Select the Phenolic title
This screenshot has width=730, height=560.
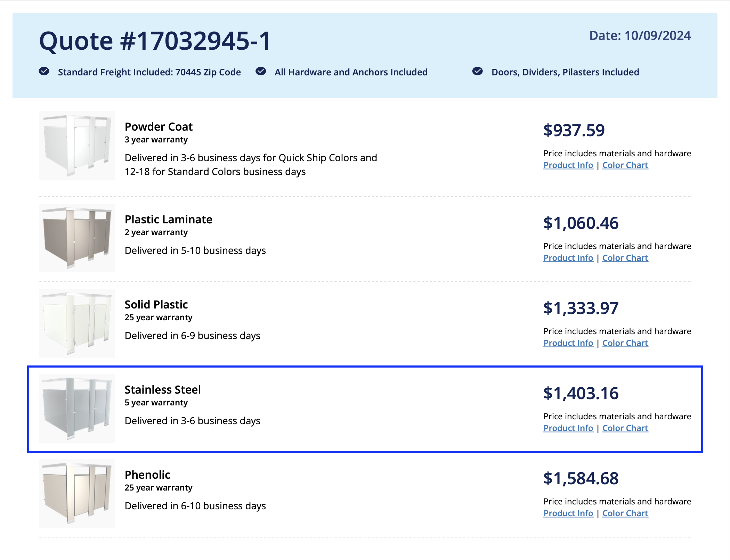(x=147, y=475)
